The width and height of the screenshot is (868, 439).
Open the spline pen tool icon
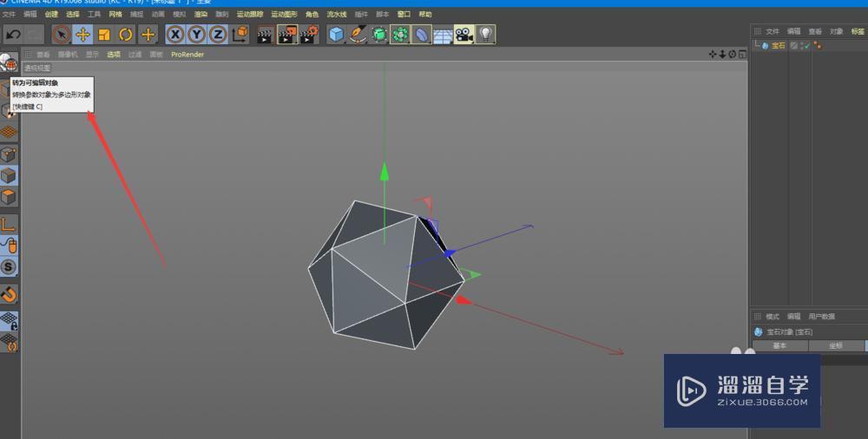coord(358,35)
